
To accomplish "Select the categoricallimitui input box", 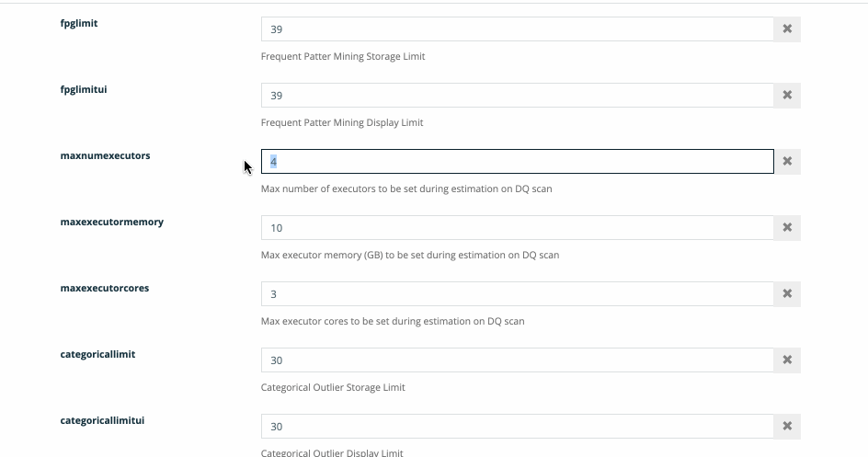I will point(517,427).
